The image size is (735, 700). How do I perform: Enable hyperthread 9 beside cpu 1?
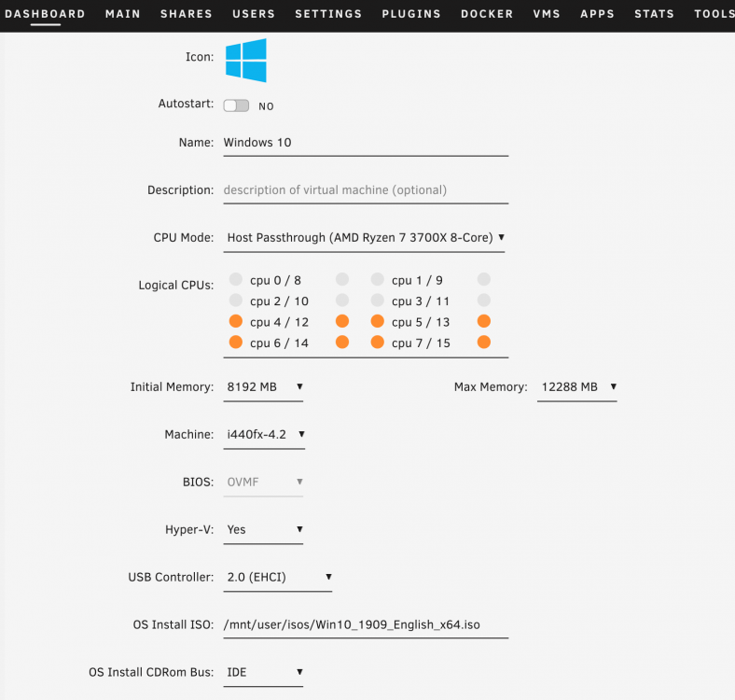click(x=484, y=280)
